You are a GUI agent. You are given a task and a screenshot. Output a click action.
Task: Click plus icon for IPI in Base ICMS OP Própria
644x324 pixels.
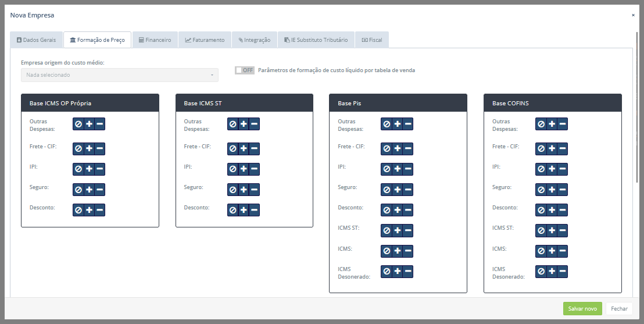coord(89,169)
